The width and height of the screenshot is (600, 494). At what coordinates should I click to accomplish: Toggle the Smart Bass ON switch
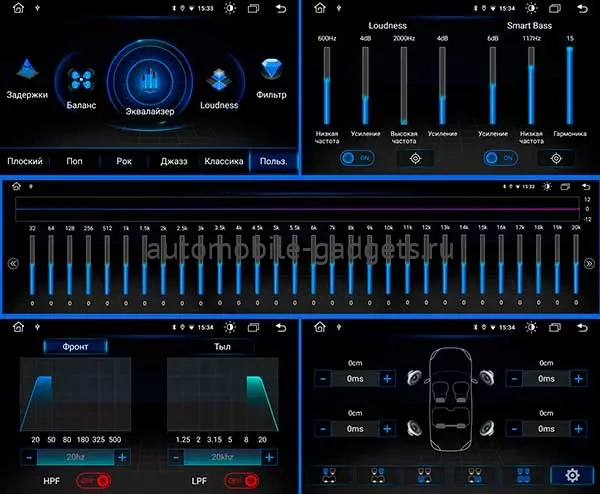pyautogui.click(x=500, y=158)
